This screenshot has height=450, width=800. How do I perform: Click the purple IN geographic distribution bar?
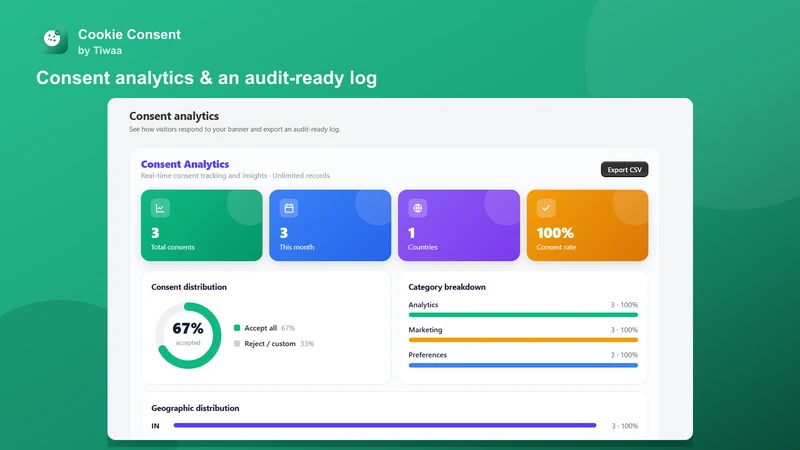pos(385,425)
